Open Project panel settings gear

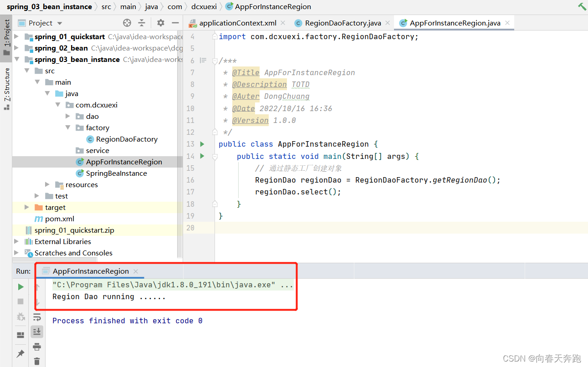pyautogui.click(x=161, y=23)
